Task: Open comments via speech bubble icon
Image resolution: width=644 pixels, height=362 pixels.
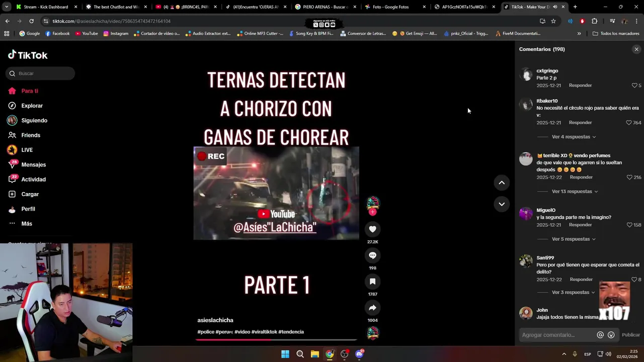Action: 372,255
